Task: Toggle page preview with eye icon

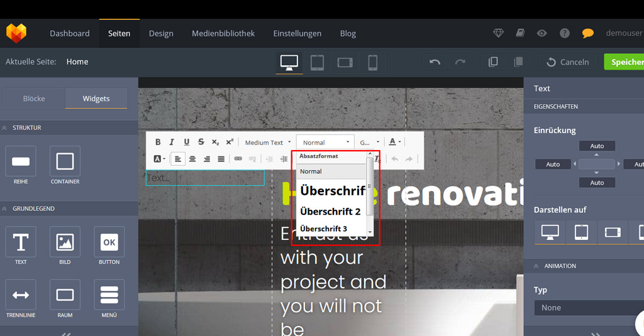Action: coord(541,33)
